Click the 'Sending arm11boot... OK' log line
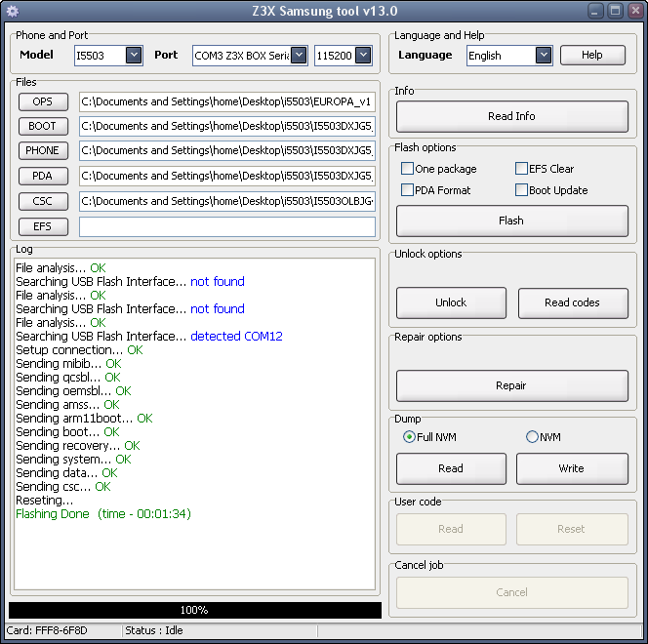 pos(84,418)
